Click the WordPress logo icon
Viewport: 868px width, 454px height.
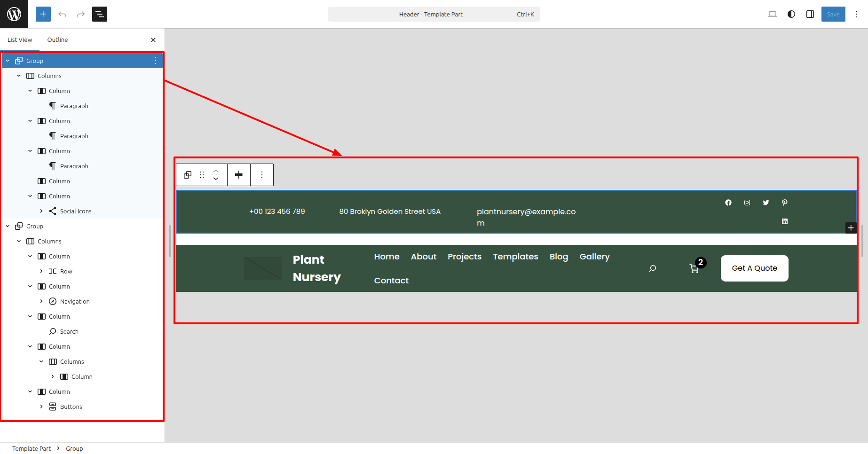pyautogui.click(x=14, y=14)
